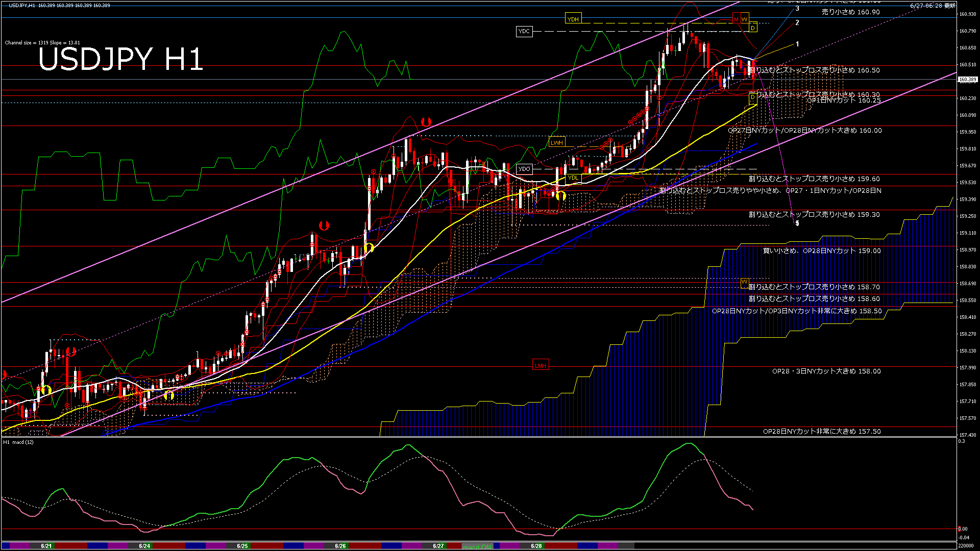The image size is (980, 551).
Task: Click the 159.530 price axis label
Action: pos(968,183)
